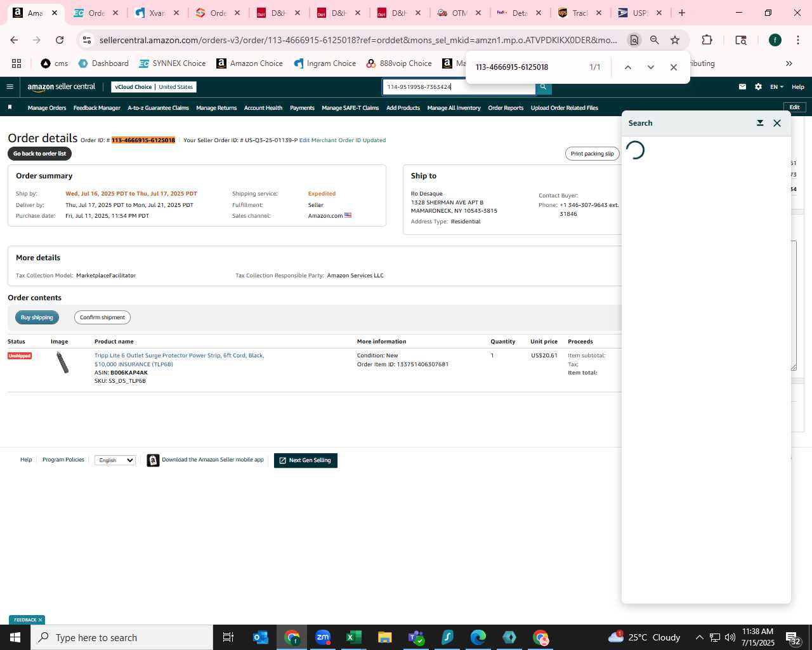The image size is (812, 650).
Task: Open the Chrome profile avatar
Action: tap(775, 40)
